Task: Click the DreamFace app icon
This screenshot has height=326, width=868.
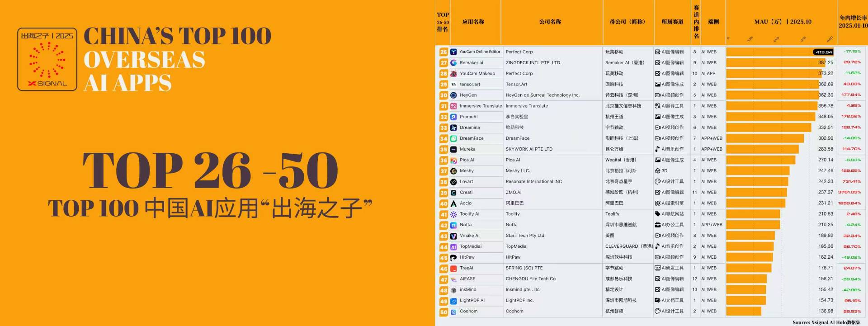Action: 453,138
